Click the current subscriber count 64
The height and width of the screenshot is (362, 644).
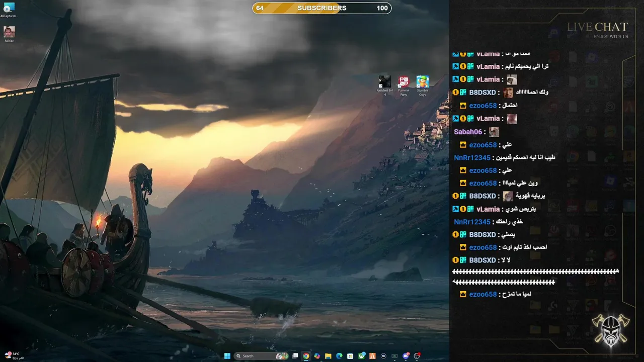pos(260,8)
